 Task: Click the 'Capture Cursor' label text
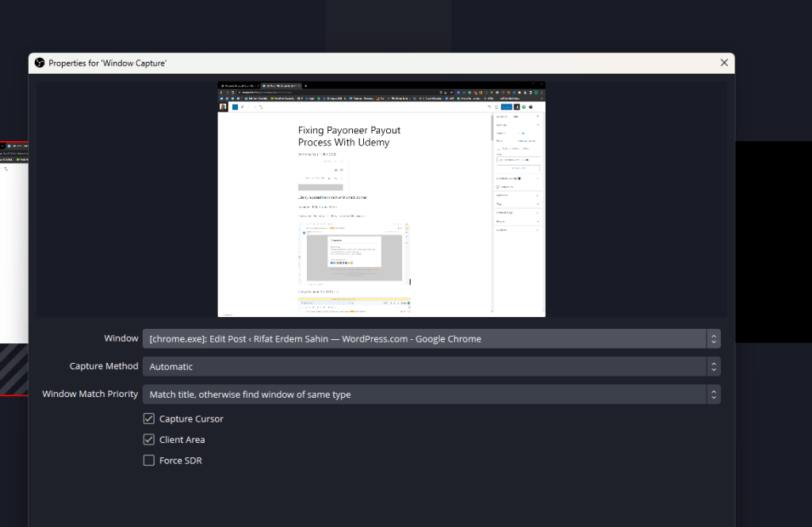click(x=191, y=418)
